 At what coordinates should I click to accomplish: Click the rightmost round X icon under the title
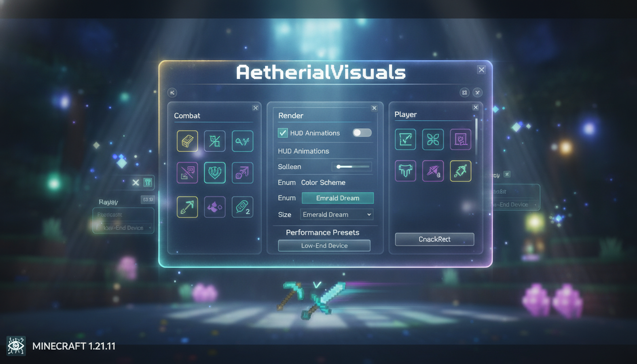pyautogui.click(x=478, y=92)
